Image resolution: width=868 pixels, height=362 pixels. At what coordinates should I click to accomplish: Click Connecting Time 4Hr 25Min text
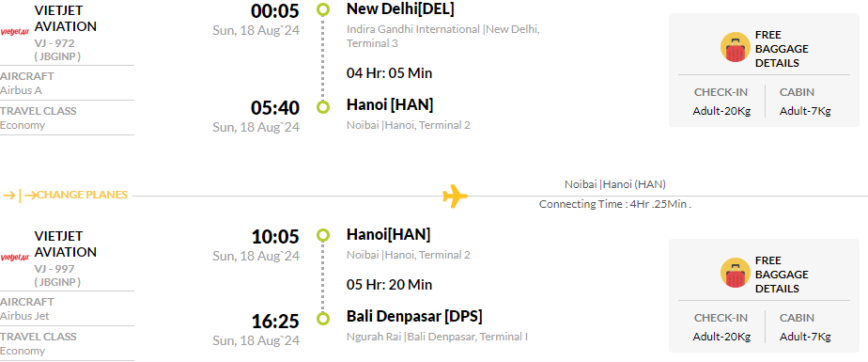tap(615, 204)
